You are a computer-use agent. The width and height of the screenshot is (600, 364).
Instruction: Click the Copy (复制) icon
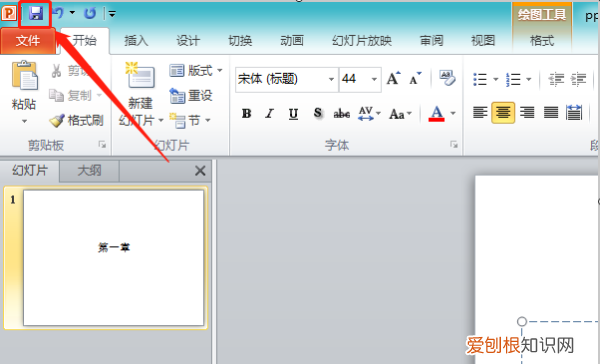(57, 95)
